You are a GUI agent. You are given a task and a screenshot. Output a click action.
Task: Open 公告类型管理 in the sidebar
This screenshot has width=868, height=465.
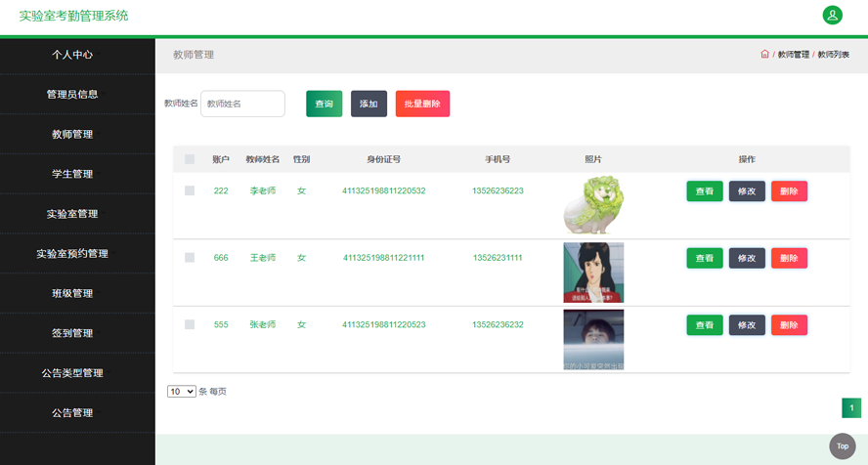[x=72, y=373]
